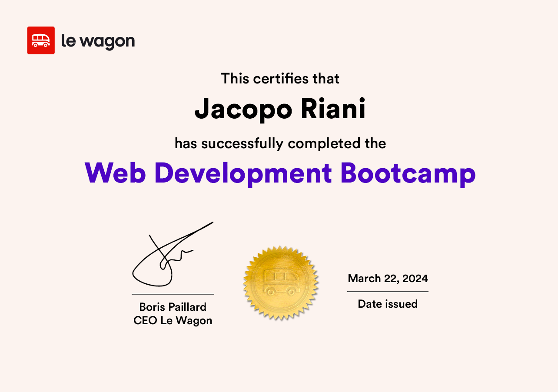
Task: Click the embossed bus in the gold seal
Action: pyautogui.click(x=281, y=282)
